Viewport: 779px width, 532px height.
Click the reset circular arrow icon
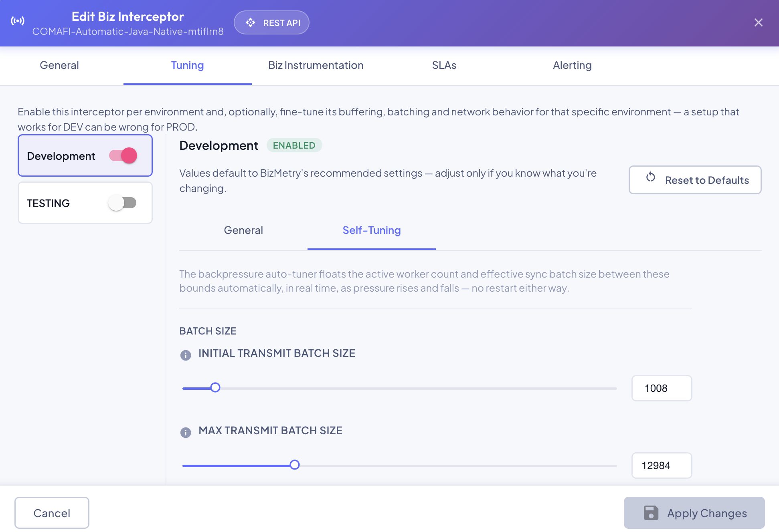click(651, 177)
